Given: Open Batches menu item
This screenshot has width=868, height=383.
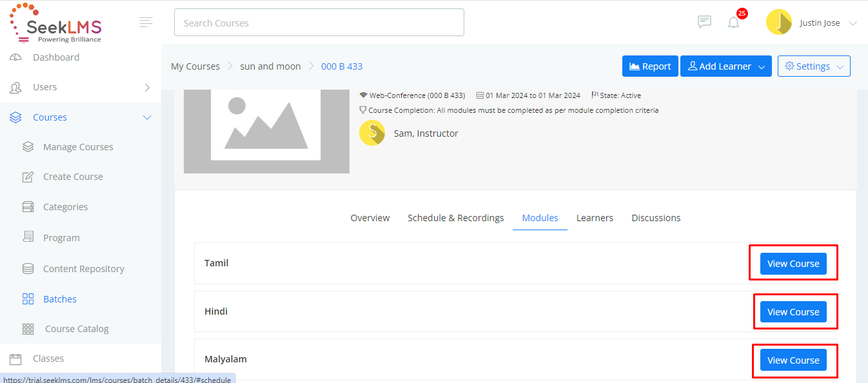Looking at the screenshot, I should click(60, 299).
